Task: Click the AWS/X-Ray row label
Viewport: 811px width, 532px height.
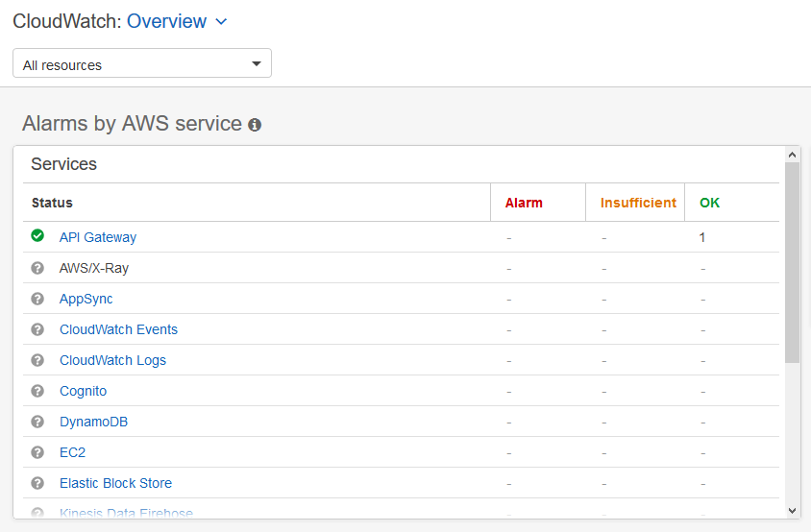Action: pos(94,268)
